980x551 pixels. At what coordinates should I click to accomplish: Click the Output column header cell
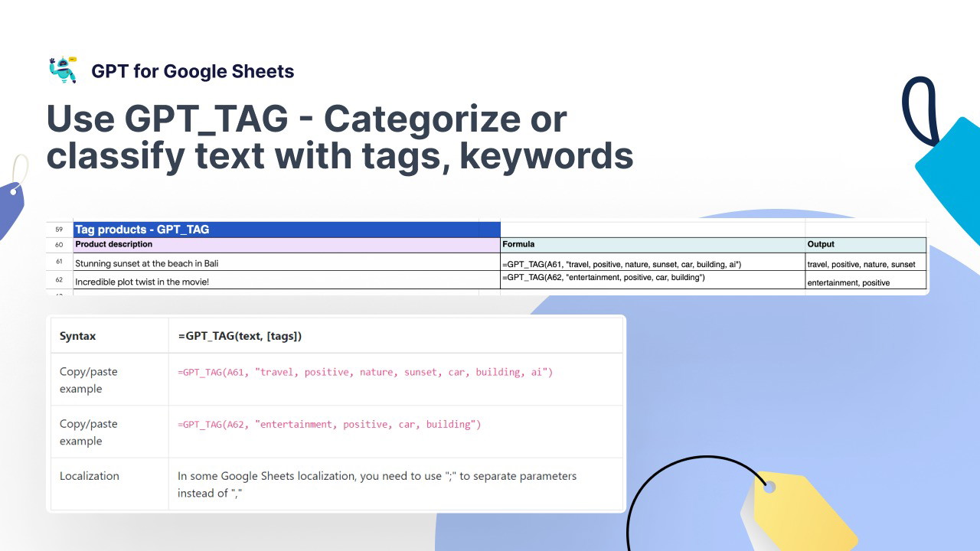(x=865, y=245)
